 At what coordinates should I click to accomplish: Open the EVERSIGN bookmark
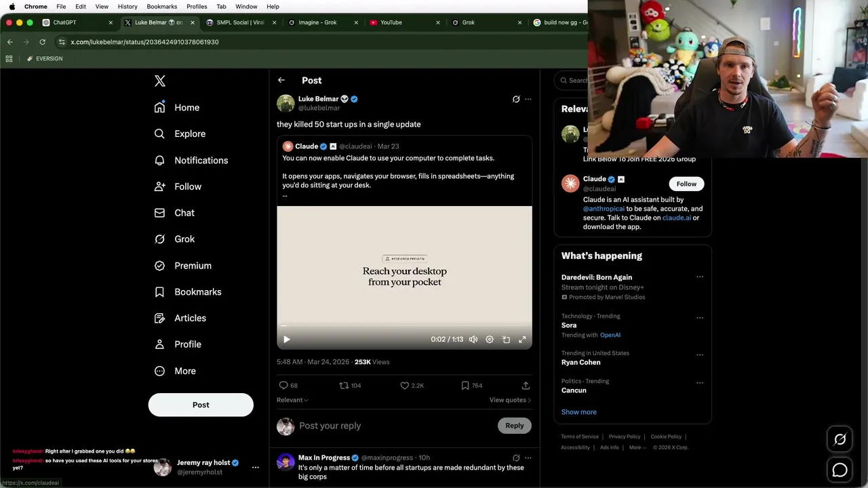[45, 59]
